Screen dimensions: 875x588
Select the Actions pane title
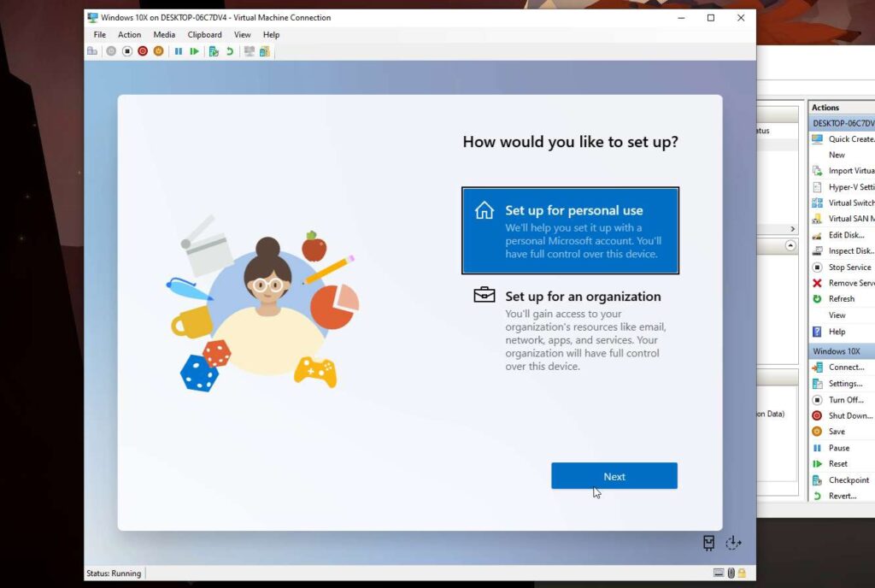point(825,107)
